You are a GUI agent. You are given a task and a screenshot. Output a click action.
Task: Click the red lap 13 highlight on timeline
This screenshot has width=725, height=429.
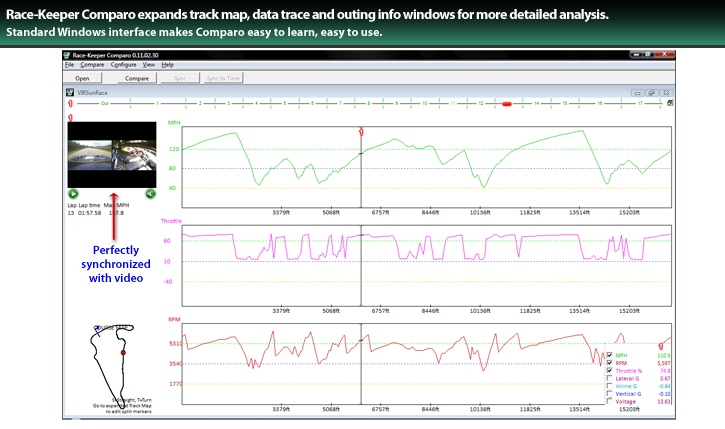click(x=507, y=103)
